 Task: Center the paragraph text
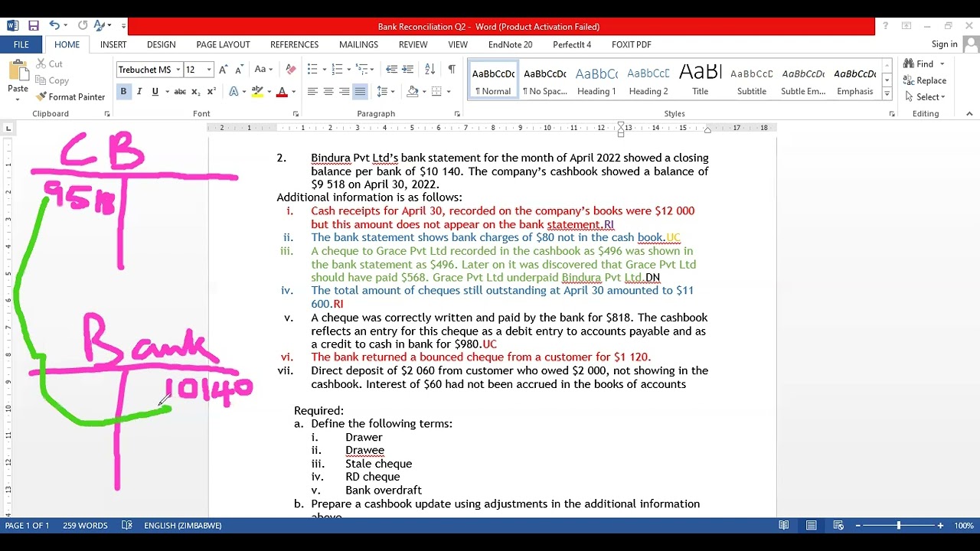[328, 92]
